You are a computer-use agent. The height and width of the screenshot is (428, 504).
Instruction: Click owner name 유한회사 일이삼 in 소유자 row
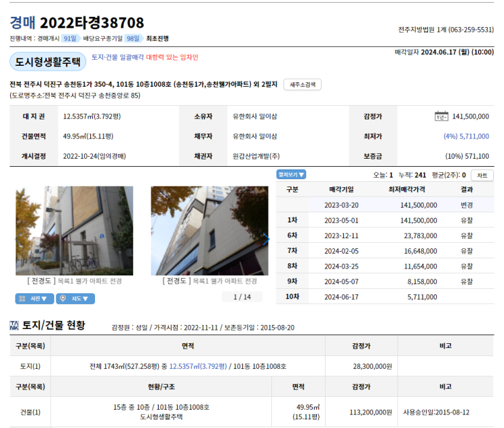click(x=255, y=116)
